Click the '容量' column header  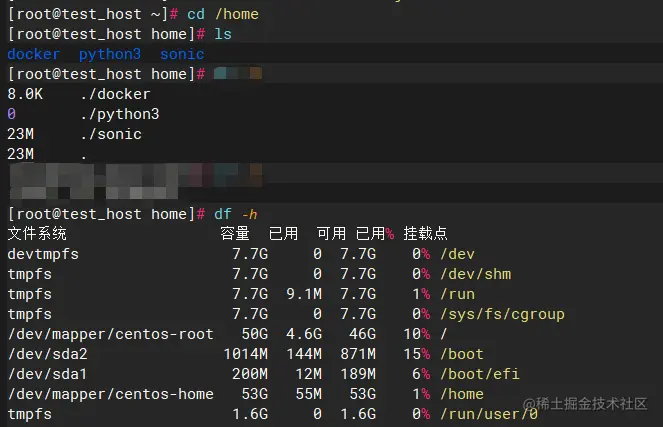pyautogui.click(x=235, y=233)
